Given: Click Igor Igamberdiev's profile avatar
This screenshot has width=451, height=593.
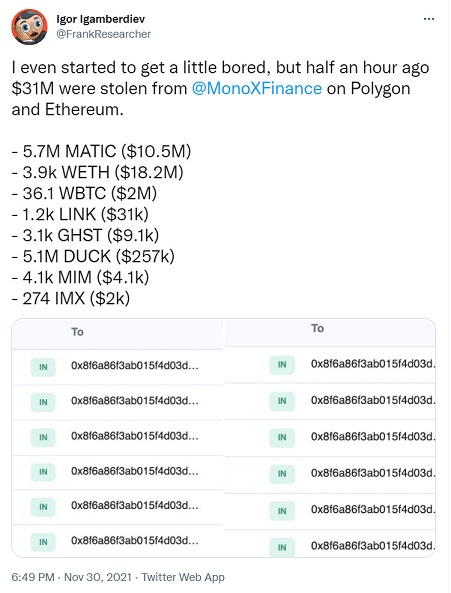Looking at the screenshot, I should point(29,27).
